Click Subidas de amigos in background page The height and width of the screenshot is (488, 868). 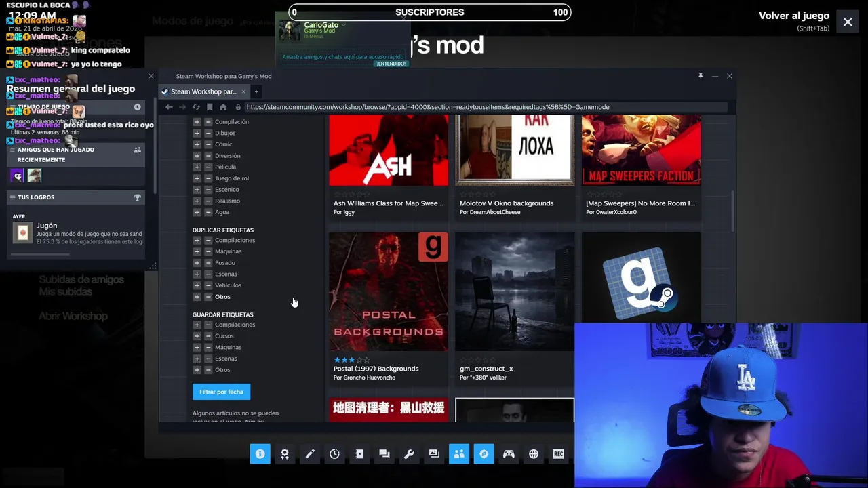point(81,279)
